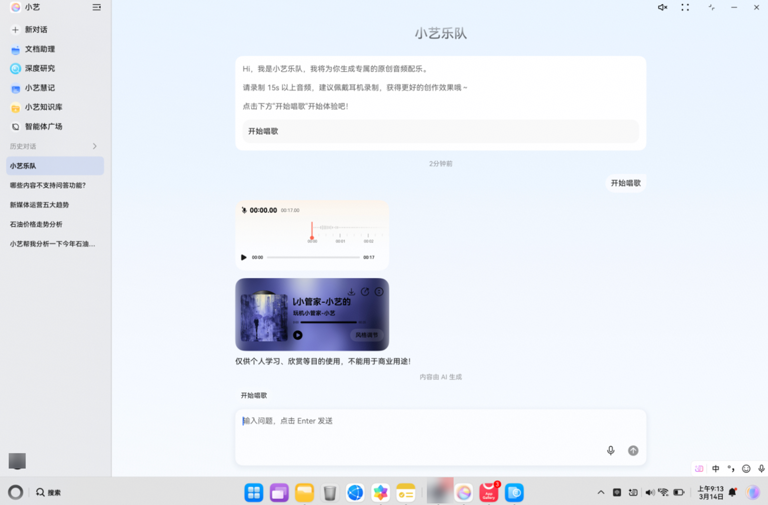The width and height of the screenshot is (768, 505).
Task: Open the yellow notes app in the dock
Action: point(406,493)
